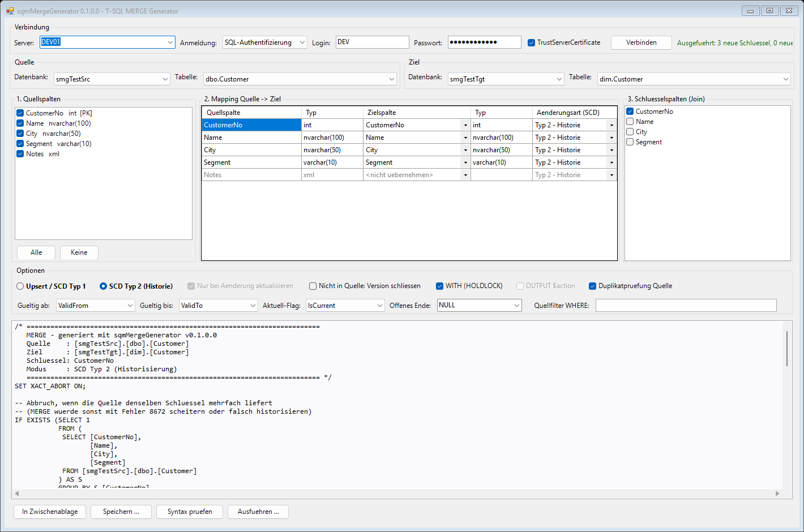Expand the Ziel Tabelle dropdown dim.Customer
The width and height of the screenshot is (804, 532).
pyautogui.click(x=694, y=79)
